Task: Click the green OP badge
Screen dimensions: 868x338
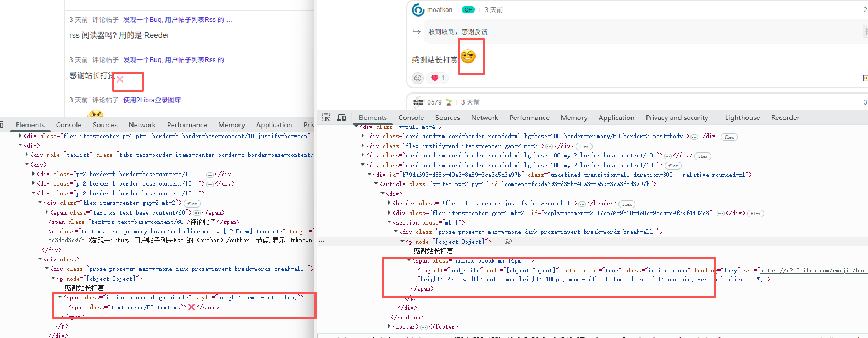Action: click(468, 10)
